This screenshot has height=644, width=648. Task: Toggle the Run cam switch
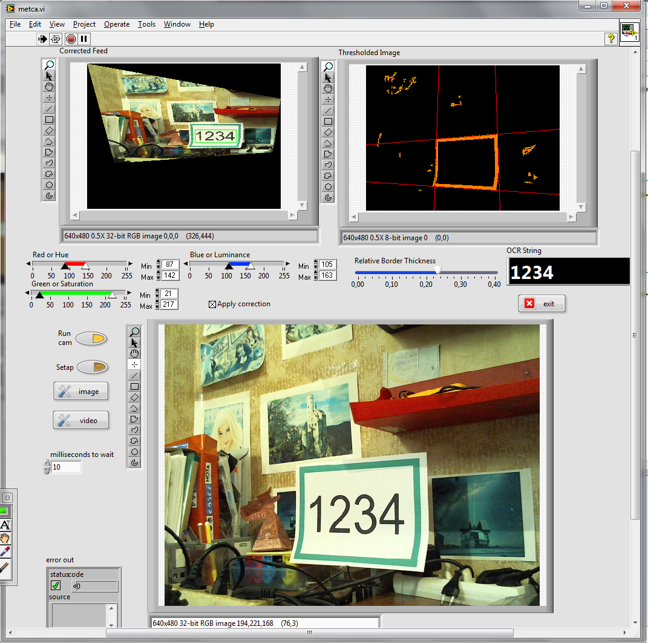coord(91,338)
